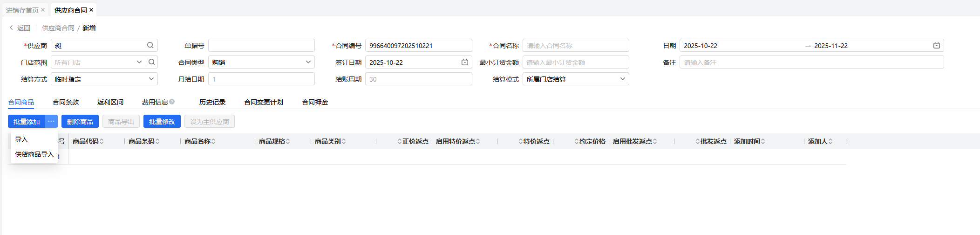Sort by 添加时间 column

pyautogui.click(x=763, y=141)
